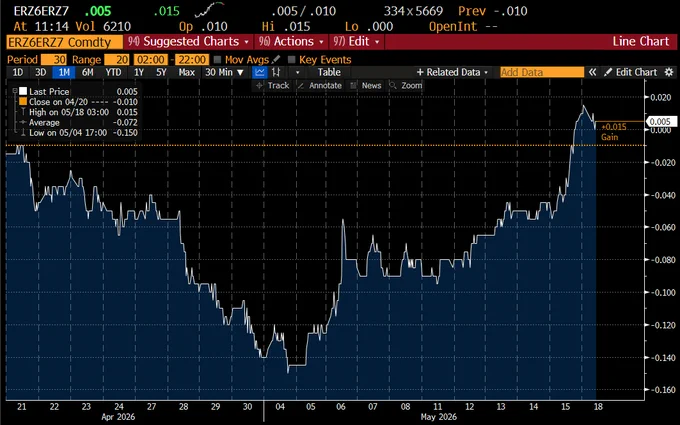Click the ERZ6ERZ7 Comdty security field
Viewport: 680px width, 425px height.
point(65,42)
